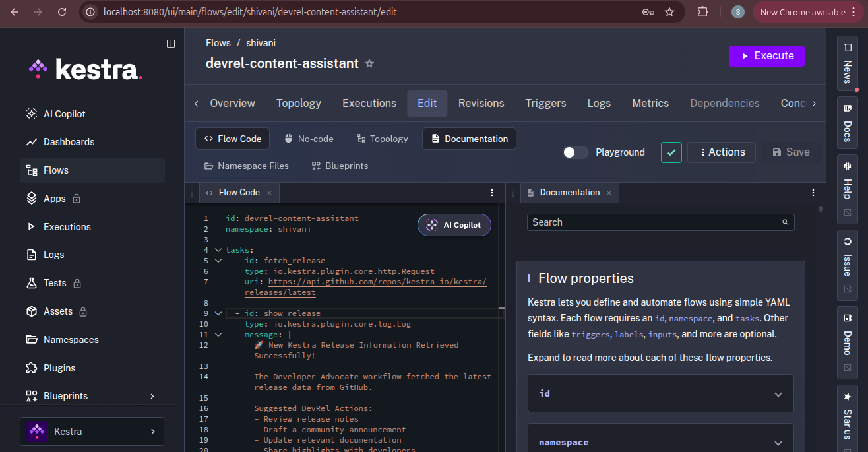Fold the show_release task at line 9
Image resolution: width=868 pixels, height=452 pixels.
click(218, 313)
